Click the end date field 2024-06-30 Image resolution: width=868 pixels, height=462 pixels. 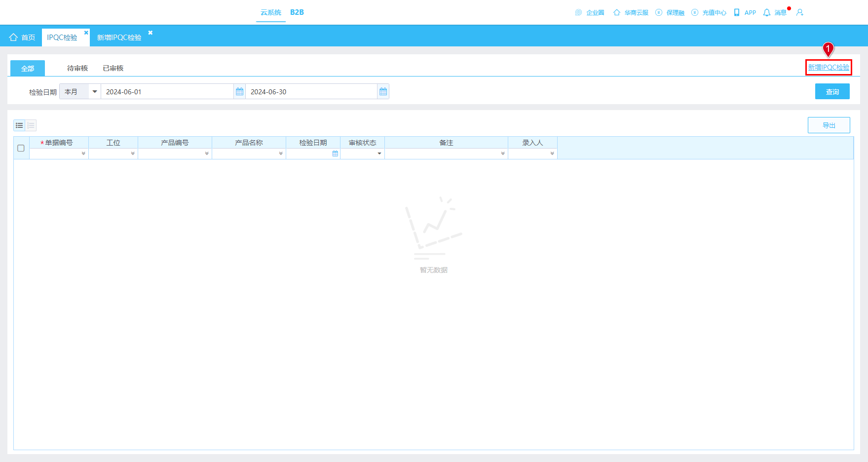coord(311,91)
